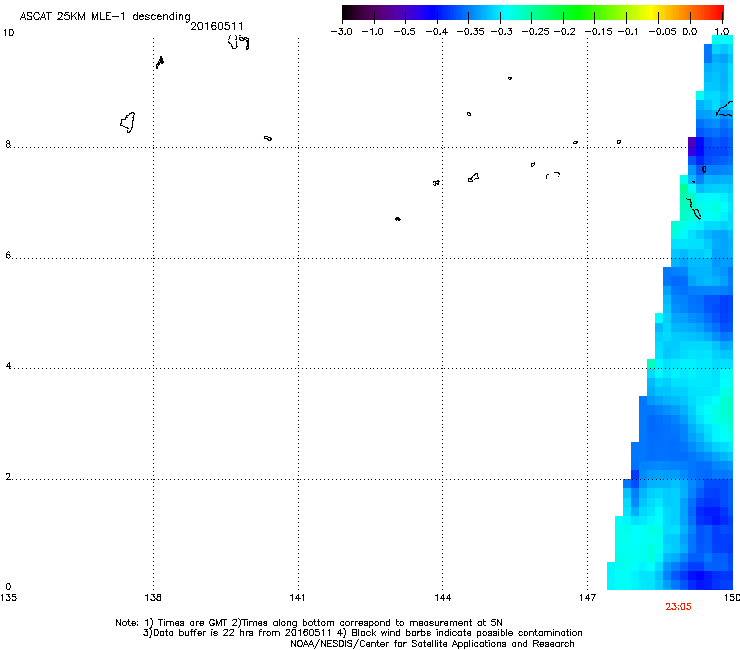Click the longitude axis label "141"
740x650 pixels.
pyautogui.click(x=297, y=598)
